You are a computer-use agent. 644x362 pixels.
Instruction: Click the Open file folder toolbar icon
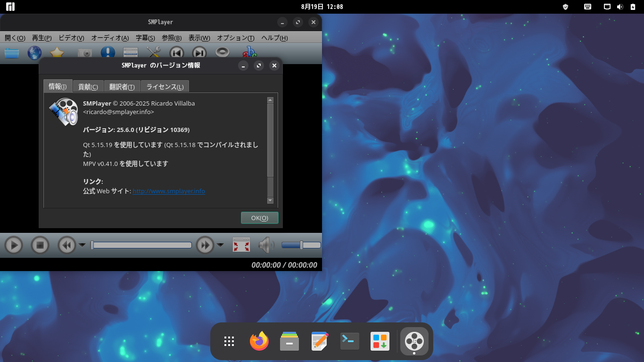pos(12,53)
